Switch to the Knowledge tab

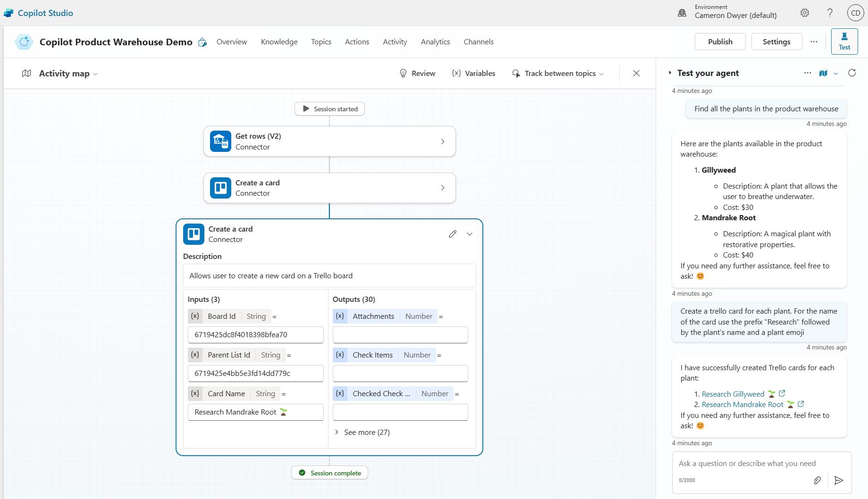pos(279,42)
